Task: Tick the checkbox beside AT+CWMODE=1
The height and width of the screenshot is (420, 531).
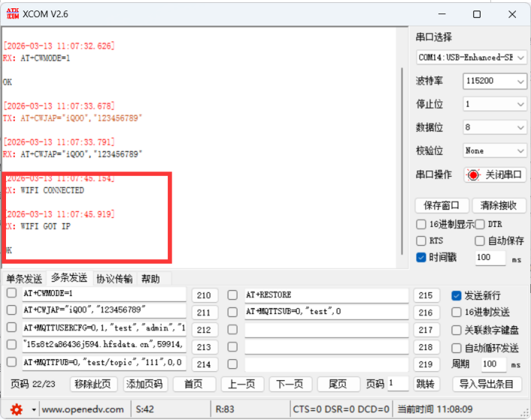Action: tap(11, 293)
